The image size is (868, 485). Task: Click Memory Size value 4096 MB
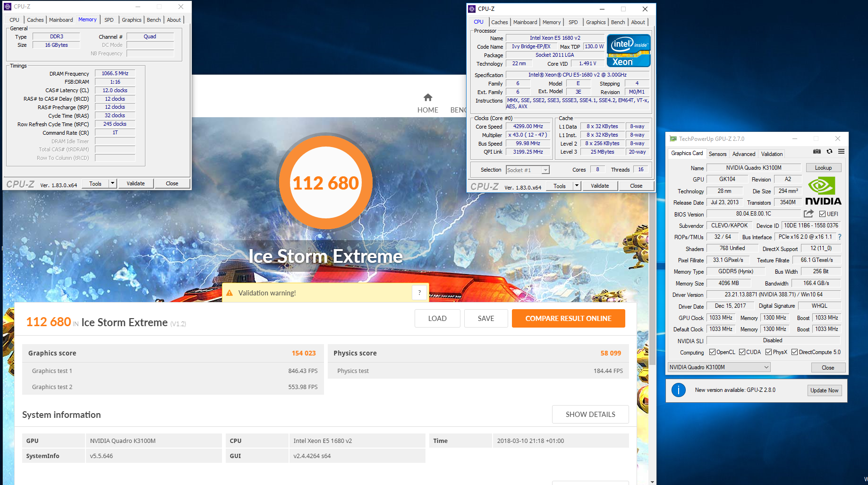click(x=729, y=283)
